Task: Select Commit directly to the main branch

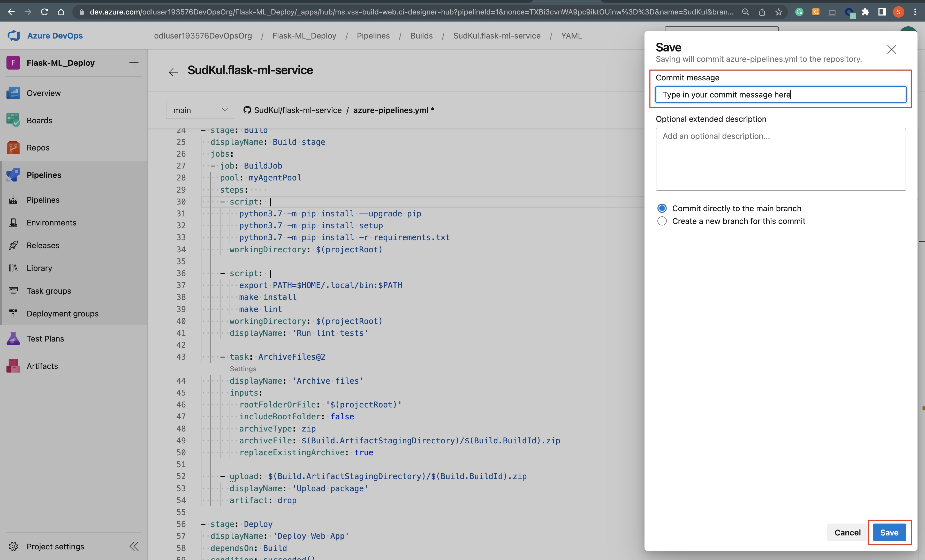Action: coord(662,208)
